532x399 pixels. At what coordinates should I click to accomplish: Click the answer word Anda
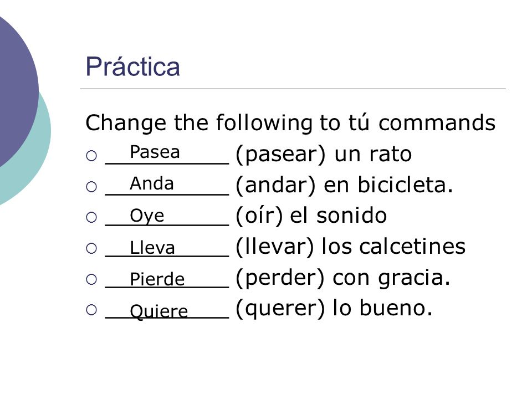coord(152,183)
